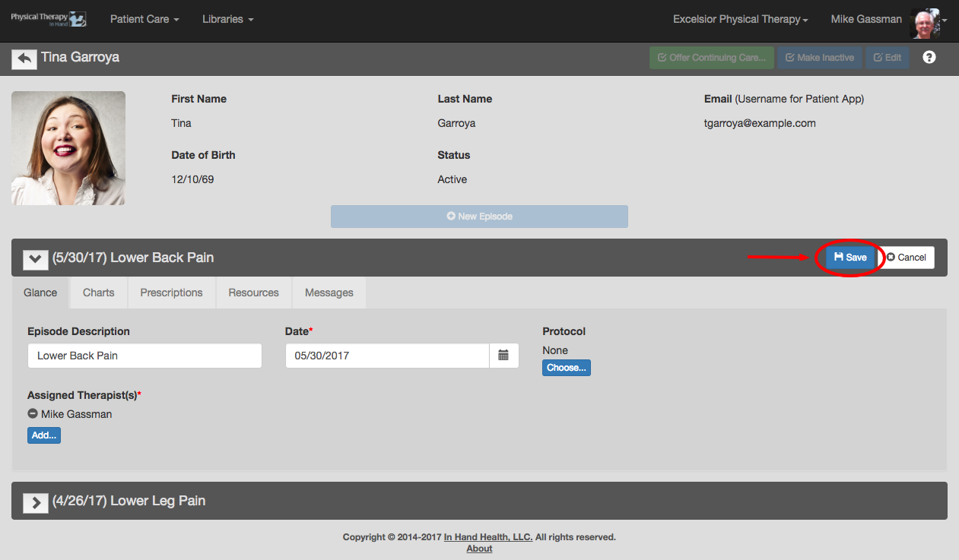The height and width of the screenshot is (560, 959).
Task: Click Make Inactive for this patient
Action: pyautogui.click(x=819, y=57)
